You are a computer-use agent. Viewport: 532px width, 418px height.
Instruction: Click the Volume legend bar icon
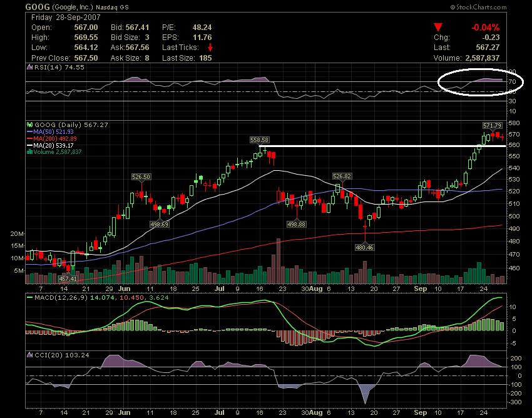[29, 152]
